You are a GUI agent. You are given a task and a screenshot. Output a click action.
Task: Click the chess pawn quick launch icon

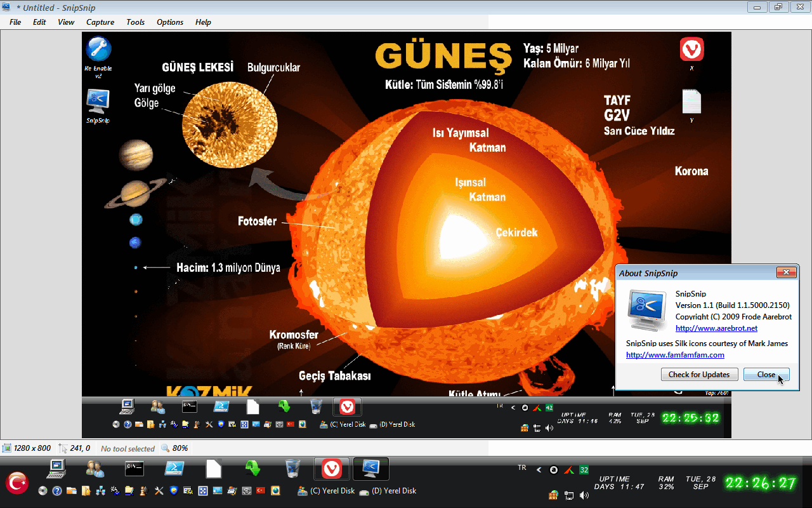tap(144, 491)
